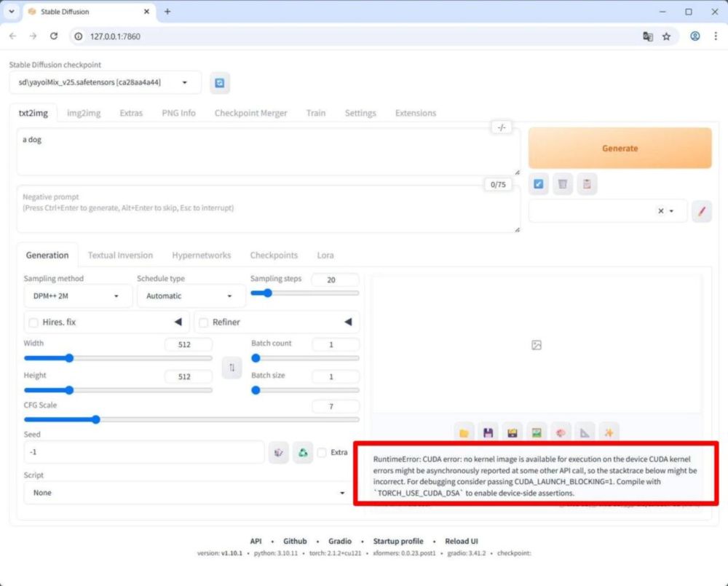Click the Seed input field

click(144, 452)
